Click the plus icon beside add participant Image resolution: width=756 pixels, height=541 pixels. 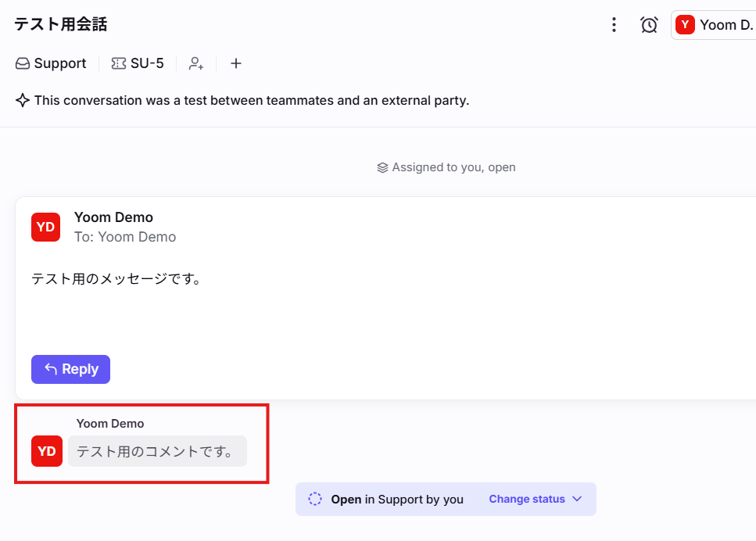[236, 63]
